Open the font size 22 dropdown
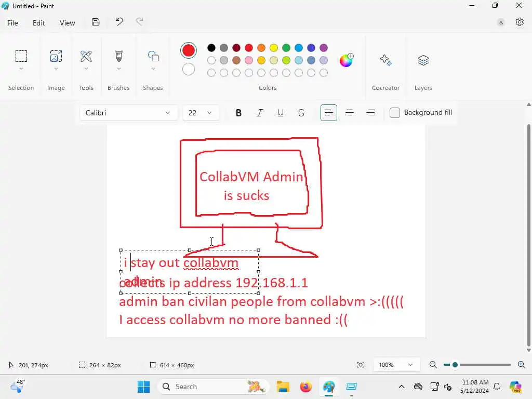The image size is (532, 399). pyautogui.click(x=201, y=113)
